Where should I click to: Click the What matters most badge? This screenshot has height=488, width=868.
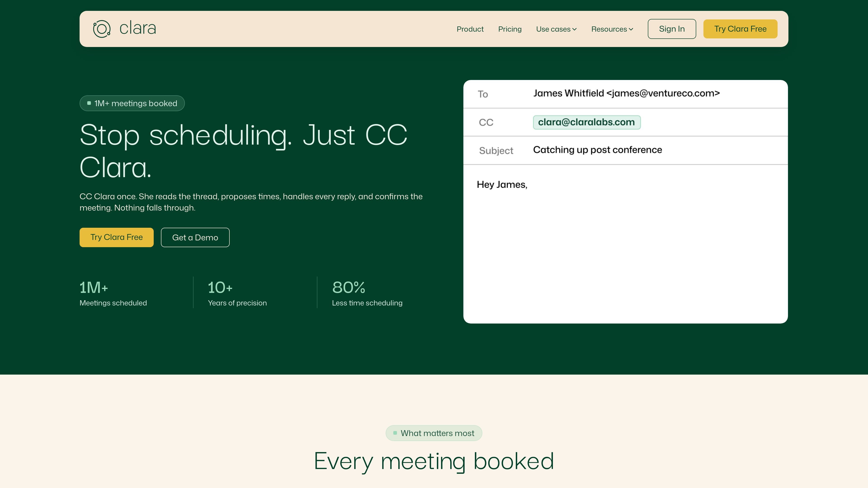[x=434, y=433]
